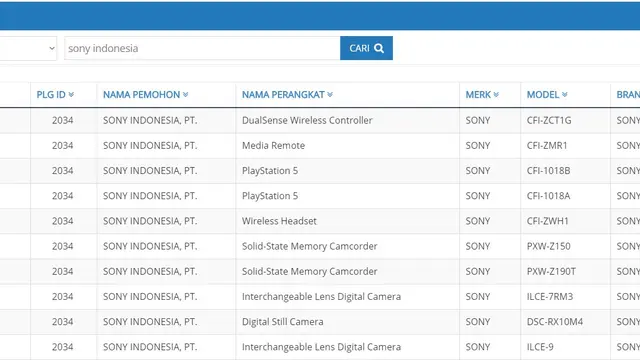Click 'SONY INDONESIA, PT.' in Media Remote row

point(150,146)
